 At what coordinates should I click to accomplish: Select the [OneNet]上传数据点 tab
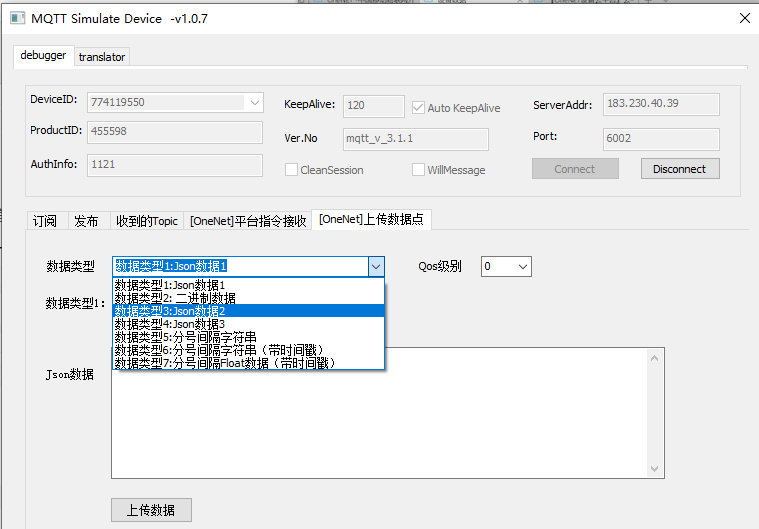click(371, 219)
